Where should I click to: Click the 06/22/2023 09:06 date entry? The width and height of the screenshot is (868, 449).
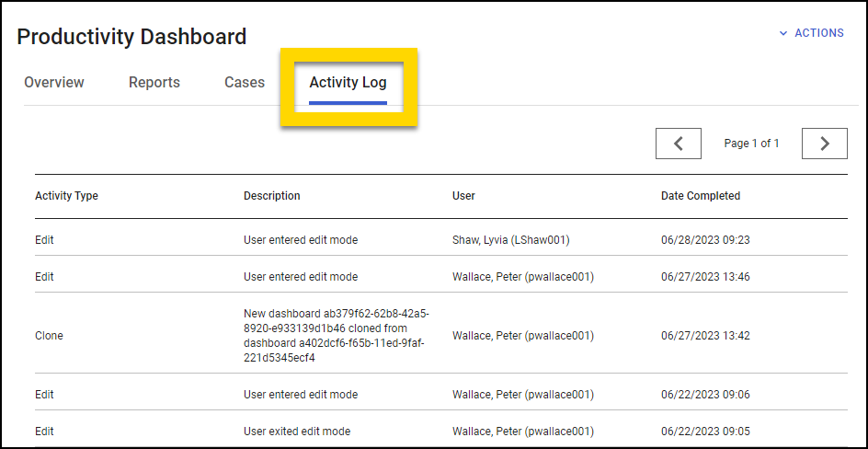[x=705, y=395]
